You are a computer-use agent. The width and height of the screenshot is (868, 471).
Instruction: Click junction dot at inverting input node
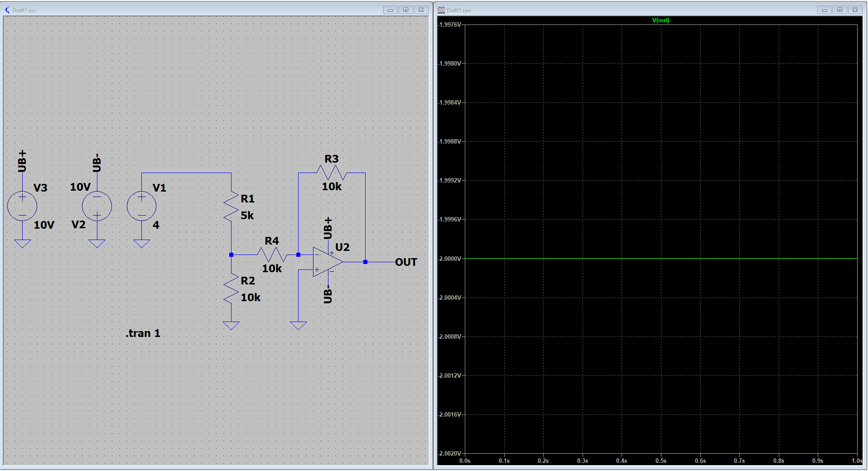pyautogui.click(x=299, y=255)
